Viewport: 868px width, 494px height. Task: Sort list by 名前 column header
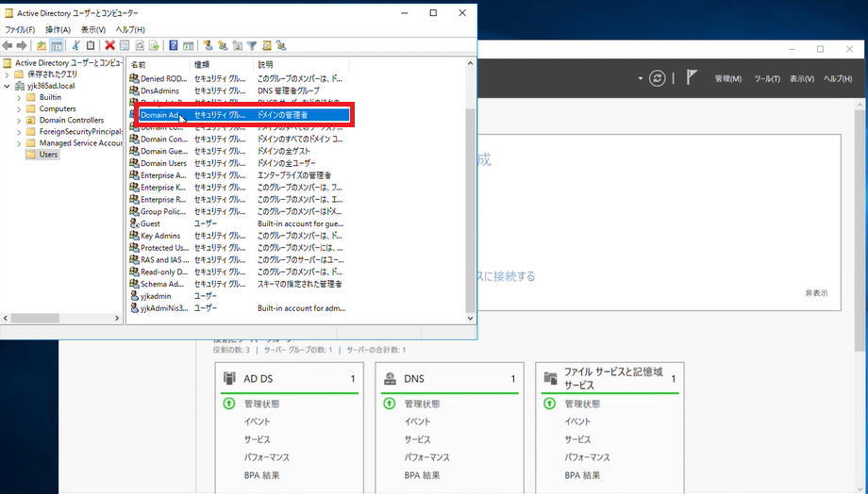(159, 65)
